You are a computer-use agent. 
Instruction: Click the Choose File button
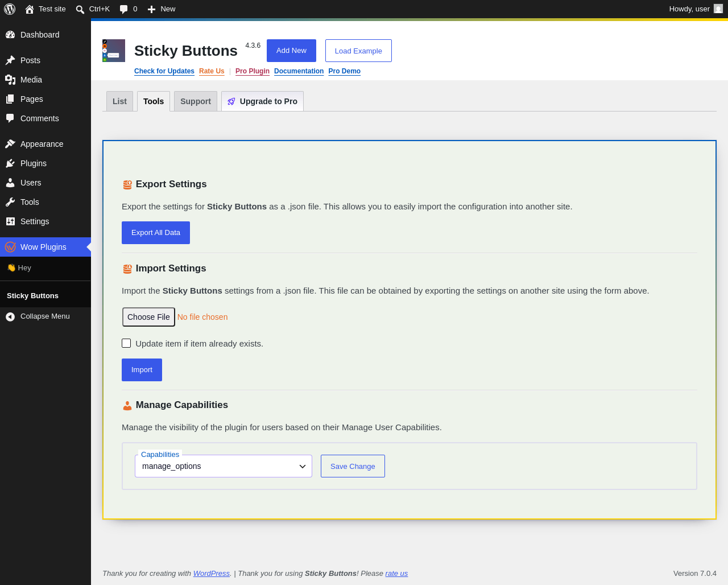[x=148, y=317]
